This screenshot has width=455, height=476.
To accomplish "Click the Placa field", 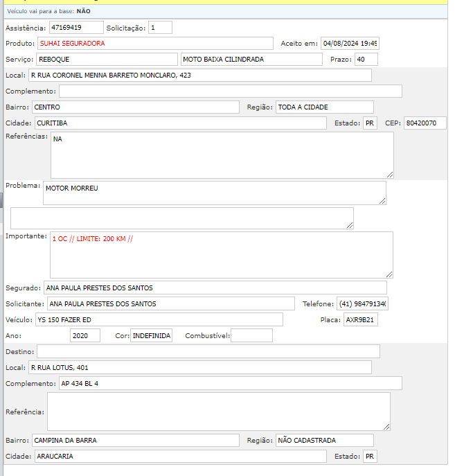I will (x=361, y=319).
